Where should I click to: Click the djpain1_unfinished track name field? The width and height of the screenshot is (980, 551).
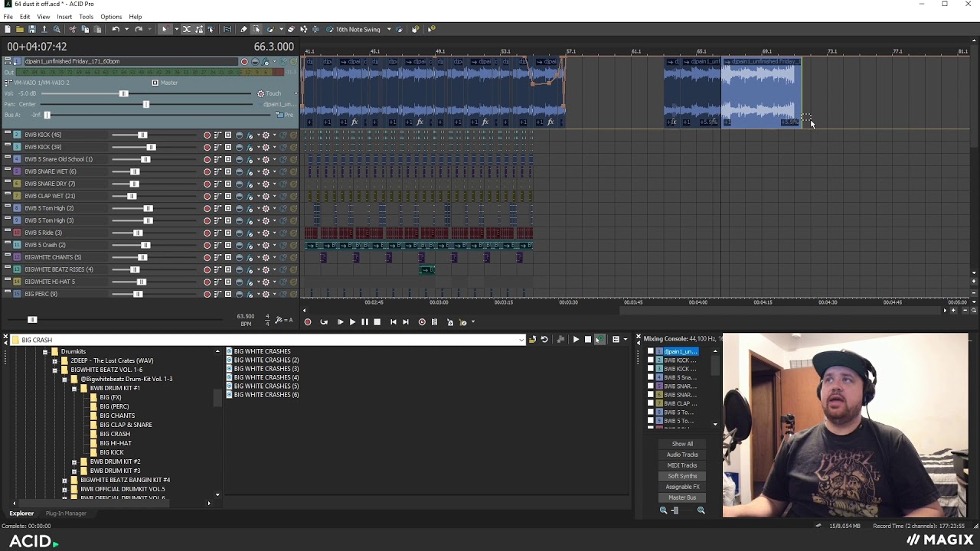point(130,61)
